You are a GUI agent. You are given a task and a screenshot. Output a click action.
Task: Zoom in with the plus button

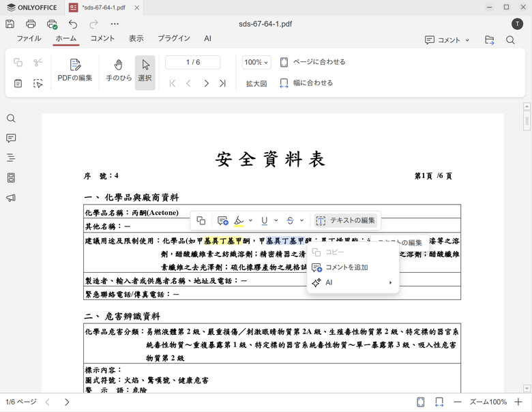518,402
